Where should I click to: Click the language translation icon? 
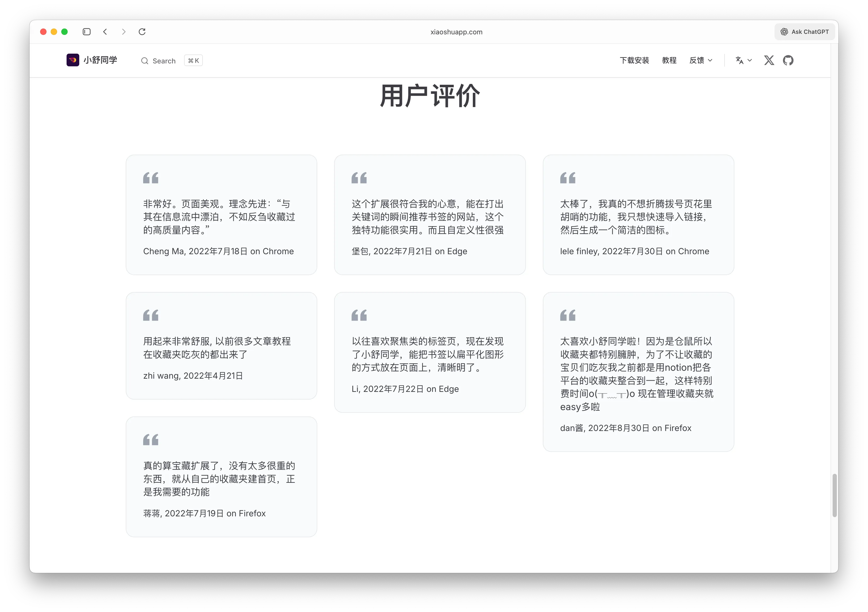pos(740,60)
